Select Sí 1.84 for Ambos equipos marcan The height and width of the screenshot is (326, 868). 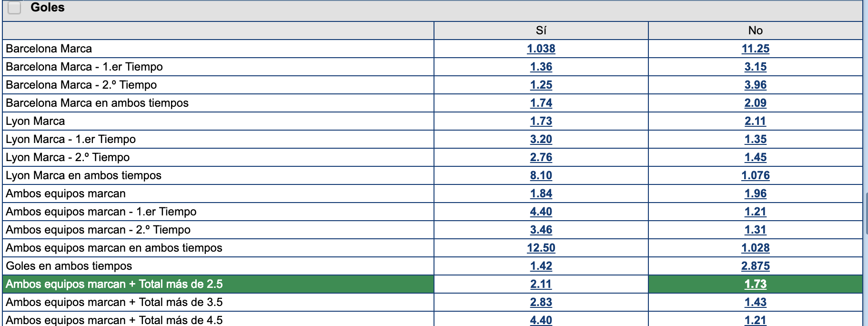tap(541, 194)
